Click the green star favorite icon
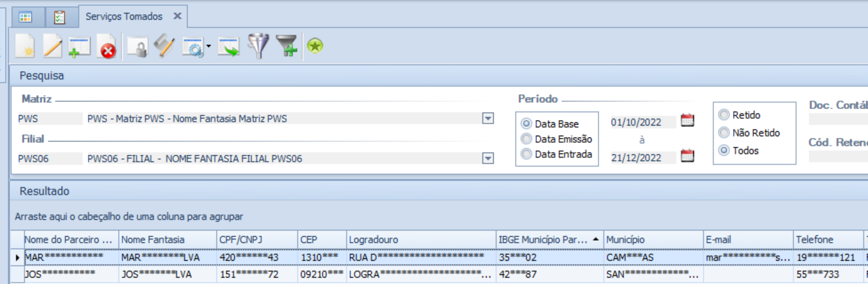This screenshot has width=868, height=284. coord(315,46)
